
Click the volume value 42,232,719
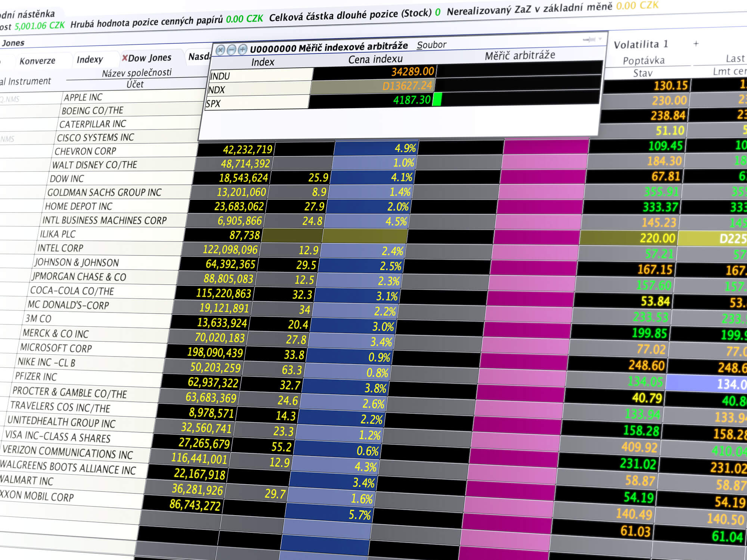click(x=247, y=150)
